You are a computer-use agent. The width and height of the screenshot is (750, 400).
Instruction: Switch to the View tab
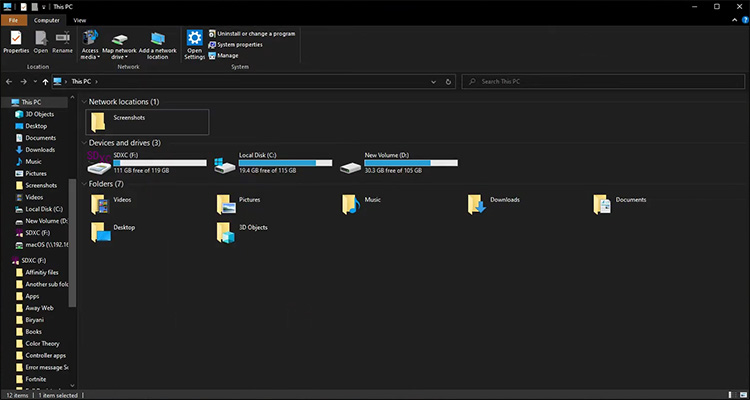tap(79, 19)
